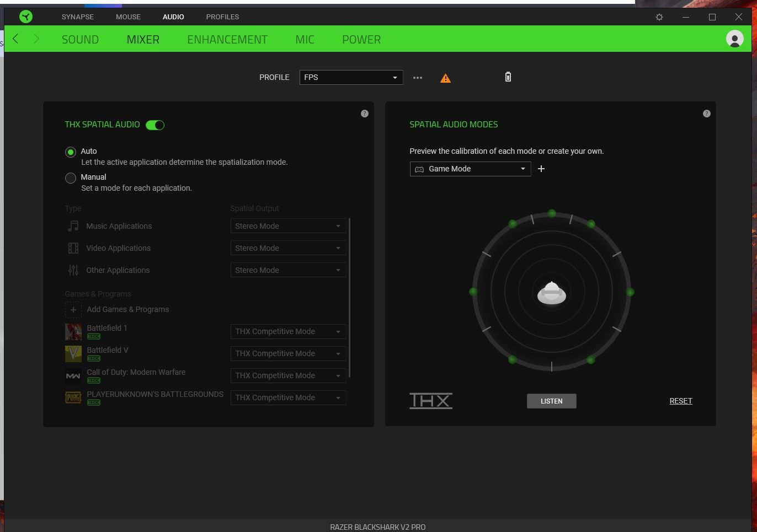The height and width of the screenshot is (532, 757).
Task: Select the Auto radio option
Action: tap(71, 152)
